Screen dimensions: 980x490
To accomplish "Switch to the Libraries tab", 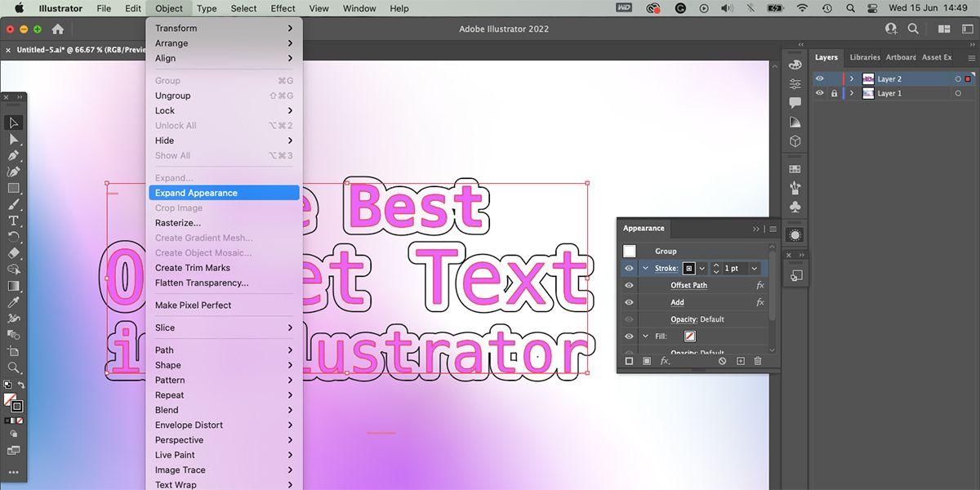I will 864,57.
